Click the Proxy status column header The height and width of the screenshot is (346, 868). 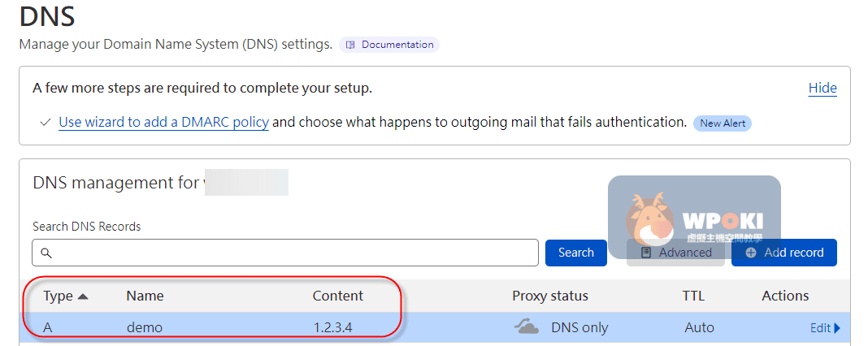(549, 296)
